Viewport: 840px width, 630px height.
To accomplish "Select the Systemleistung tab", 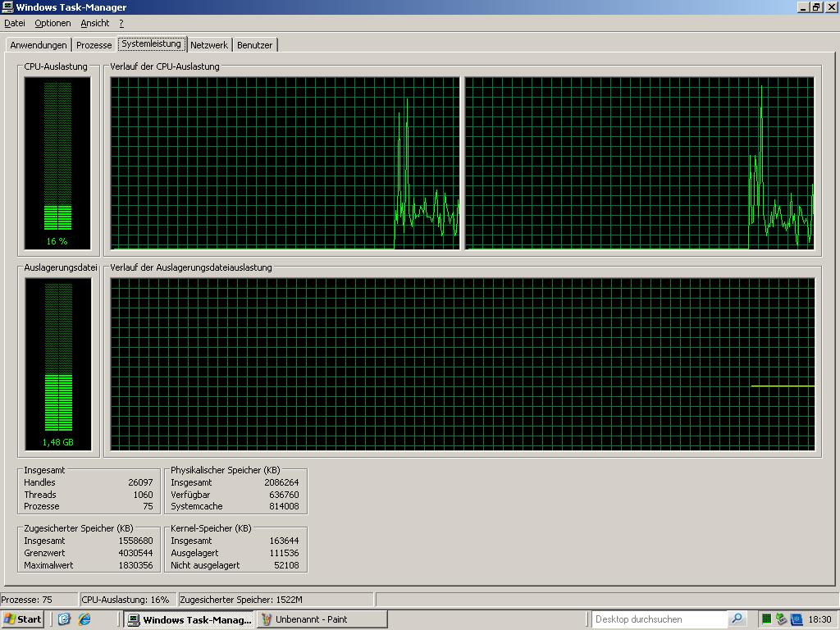I will coord(152,44).
